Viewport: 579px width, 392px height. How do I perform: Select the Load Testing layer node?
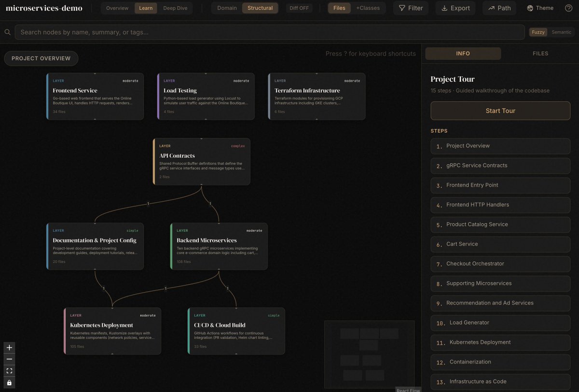coord(206,96)
